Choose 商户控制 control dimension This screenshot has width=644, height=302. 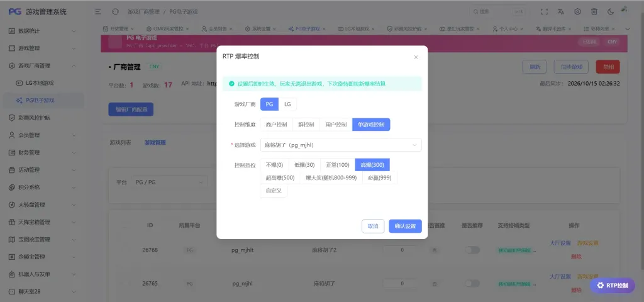[x=276, y=125]
